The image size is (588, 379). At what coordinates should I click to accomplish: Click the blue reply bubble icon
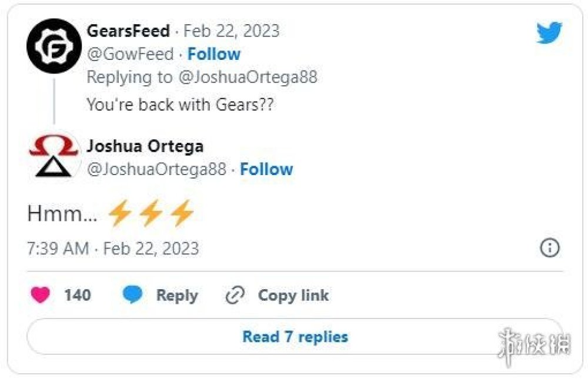pyautogui.click(x=132, y=295)
